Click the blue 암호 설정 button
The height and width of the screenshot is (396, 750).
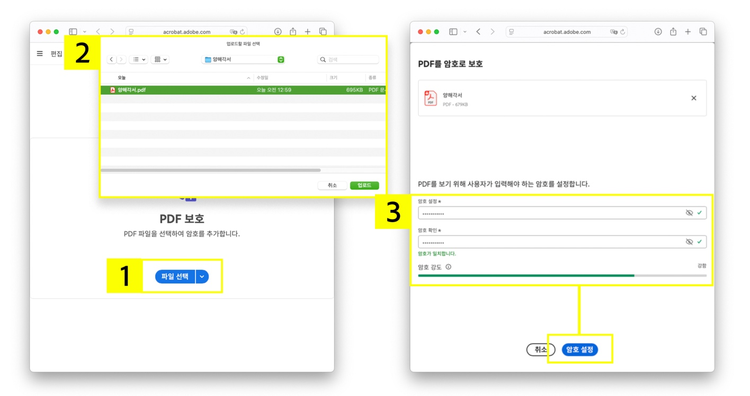pyautogui.click(x=580, y=350)
